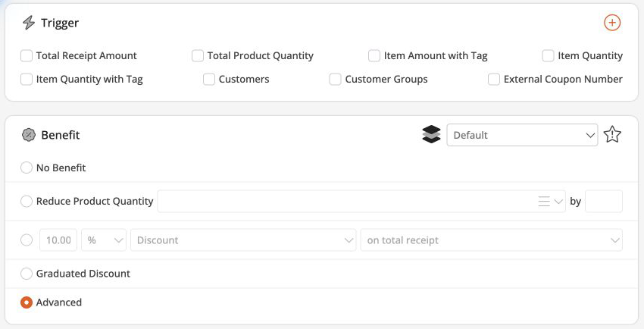Select the Advanced radio button
Viewport: 644px width, 329px height.
tap(27, 302)
